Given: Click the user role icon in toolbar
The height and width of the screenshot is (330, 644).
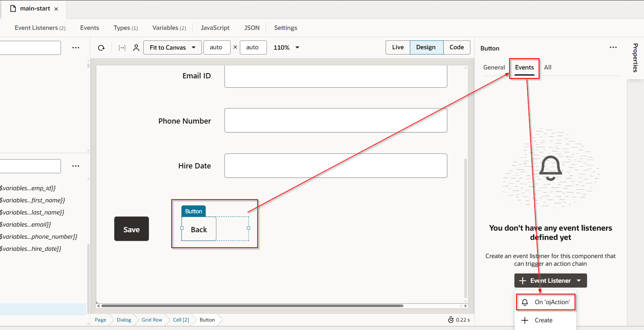Looking at the screenshot, I should pyautogui.click(x=136, y=48).
